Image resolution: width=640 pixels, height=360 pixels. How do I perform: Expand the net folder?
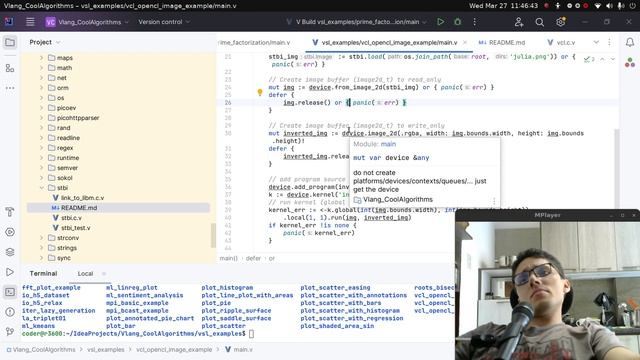point(41,78)
